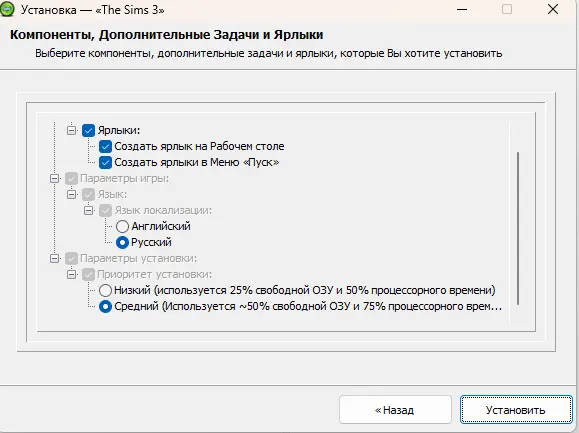
Task: Close the installer window
Action: point(553,9)
